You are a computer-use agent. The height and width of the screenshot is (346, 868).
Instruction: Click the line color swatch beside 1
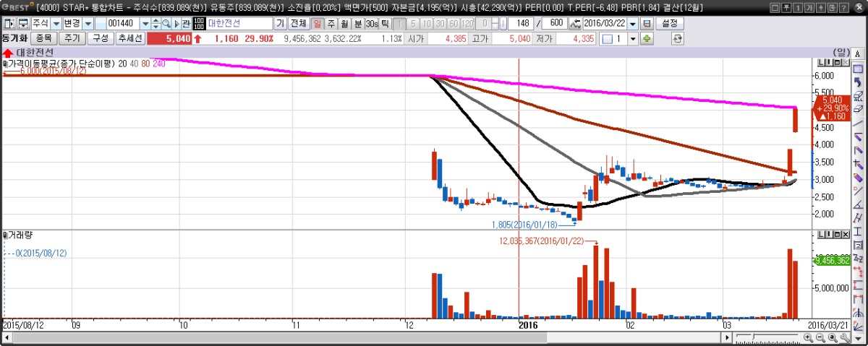608,38
